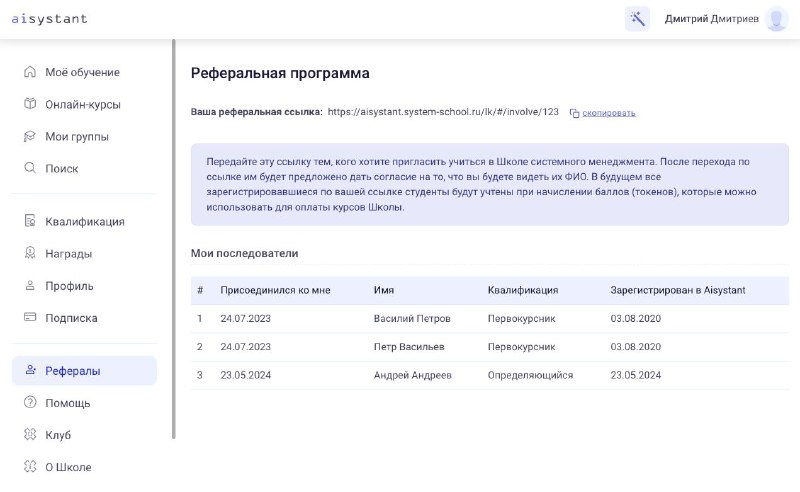This screenshot has width=800, height=492.
Task: Click the card icon for Подписка
Action: click(30, 317)
